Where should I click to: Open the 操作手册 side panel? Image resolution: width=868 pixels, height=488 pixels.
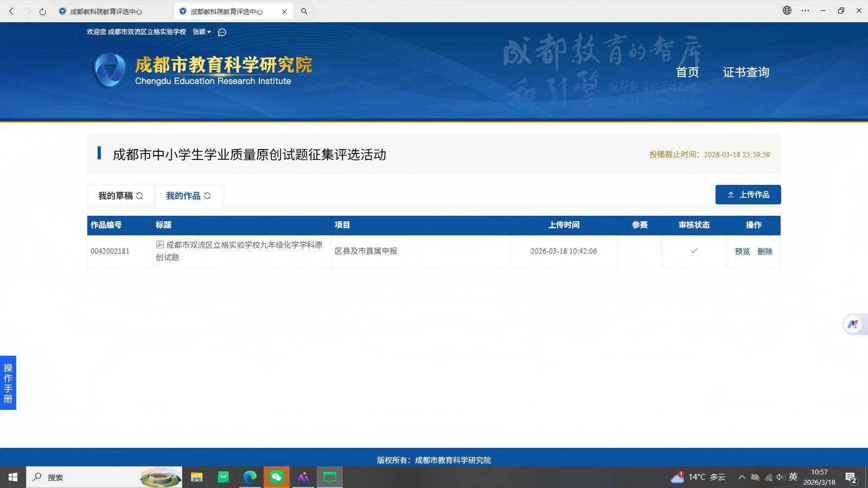click(x=8, y=383)
